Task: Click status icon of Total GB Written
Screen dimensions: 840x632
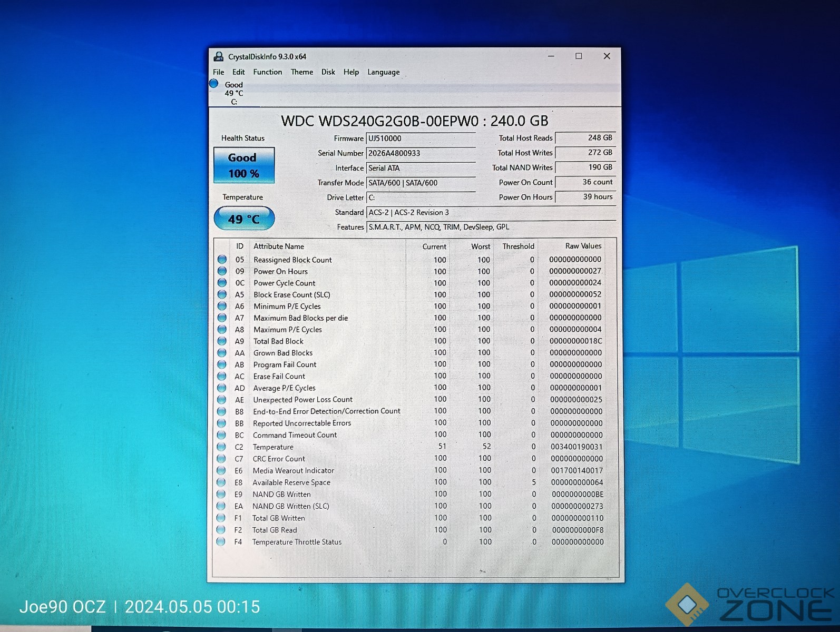Action: point(221,518)
